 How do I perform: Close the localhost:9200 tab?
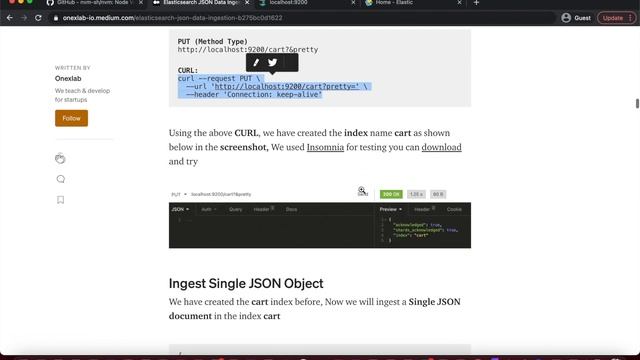(x=353, y=3)
